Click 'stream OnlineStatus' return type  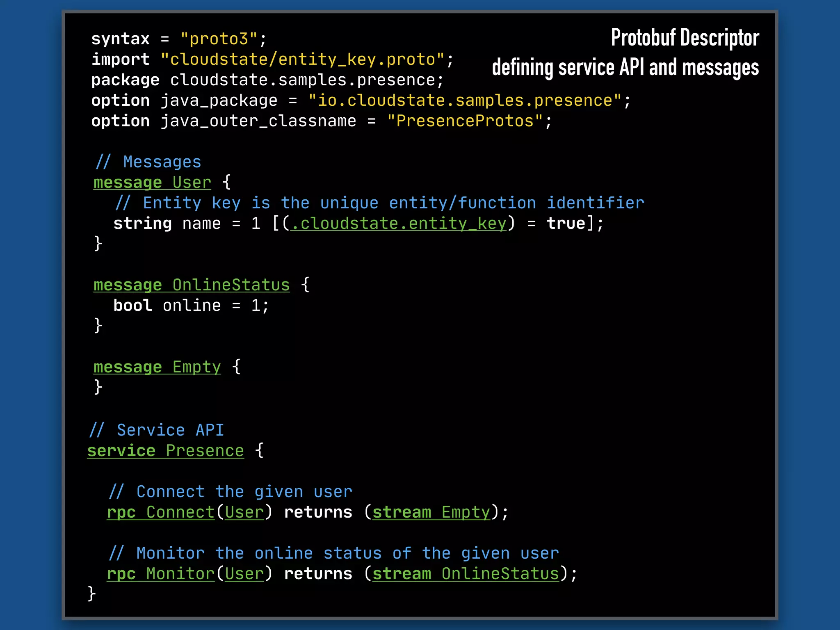point(466,574)
